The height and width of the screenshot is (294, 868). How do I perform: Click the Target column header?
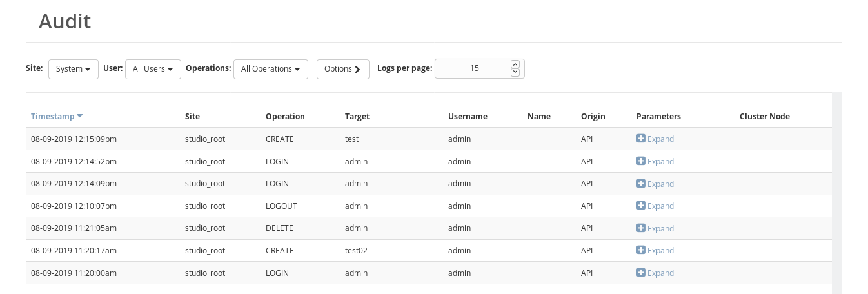357,117
